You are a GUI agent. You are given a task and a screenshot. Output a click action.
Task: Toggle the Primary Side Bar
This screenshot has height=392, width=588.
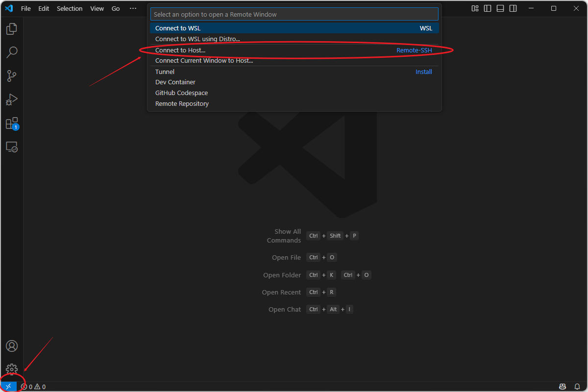tap(488, 8)
